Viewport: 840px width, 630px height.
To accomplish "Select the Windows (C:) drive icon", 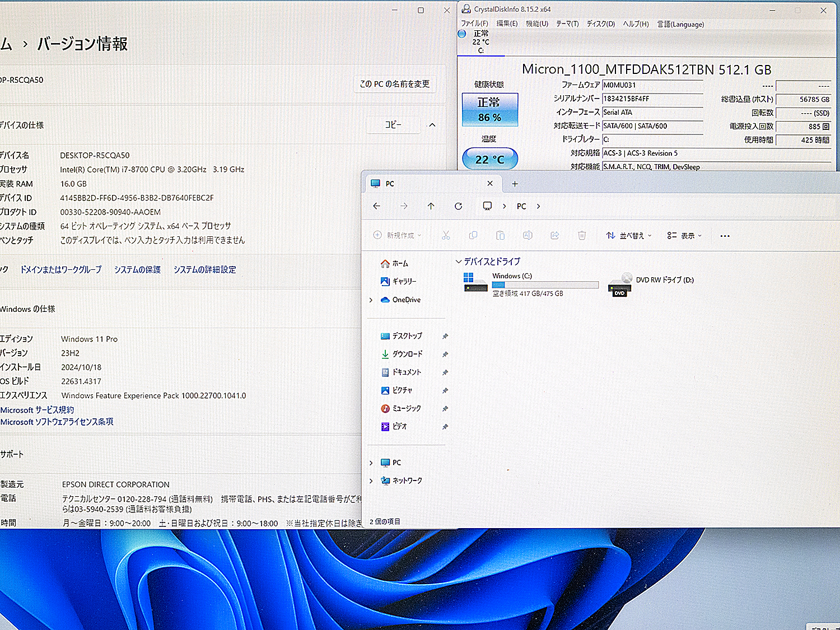I will point(475,282).
